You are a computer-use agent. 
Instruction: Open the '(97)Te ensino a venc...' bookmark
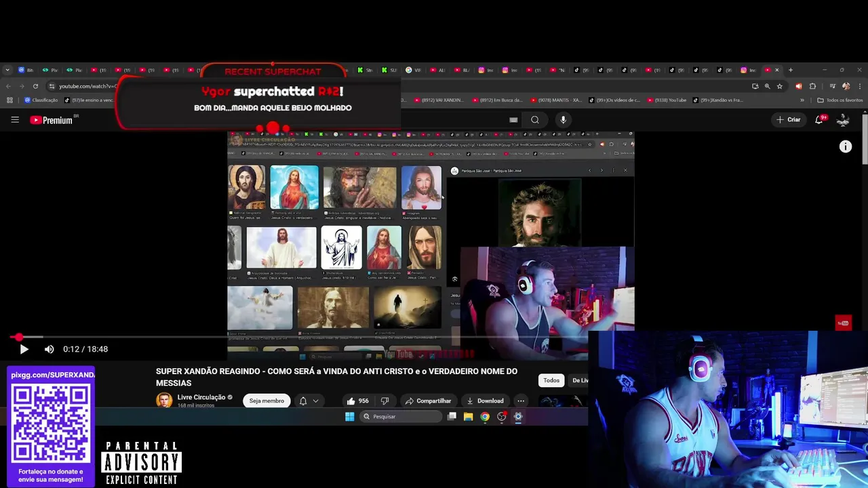tap(89, 100)
